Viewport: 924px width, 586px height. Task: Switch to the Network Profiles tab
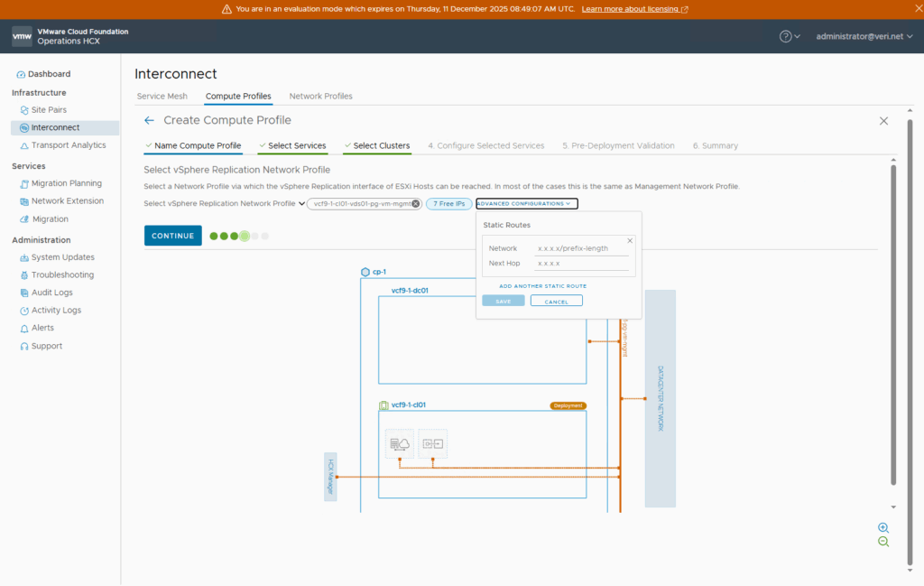pyautogui.click(x=320, y=96)
